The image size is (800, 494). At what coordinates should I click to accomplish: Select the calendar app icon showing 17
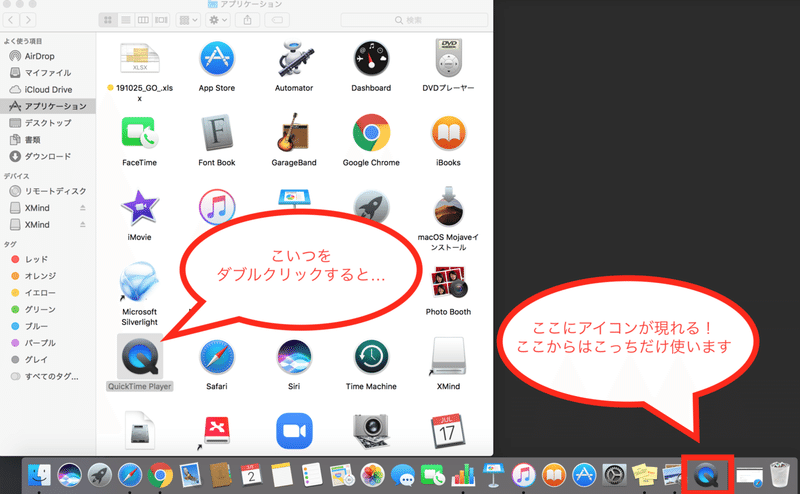[448, 431]
